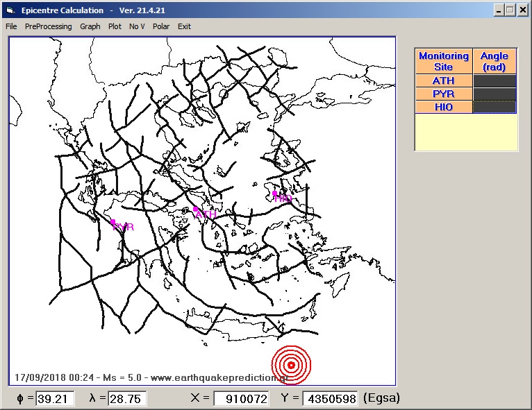532x410 pixels.
Task: Click the ATH angle value cell
Action: pos(494,81)
